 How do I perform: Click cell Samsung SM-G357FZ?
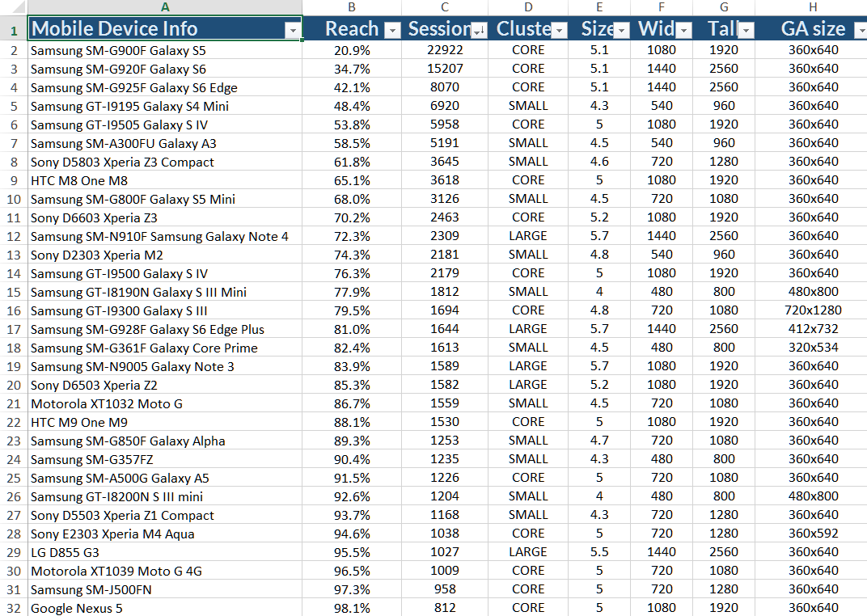point(165,460)
